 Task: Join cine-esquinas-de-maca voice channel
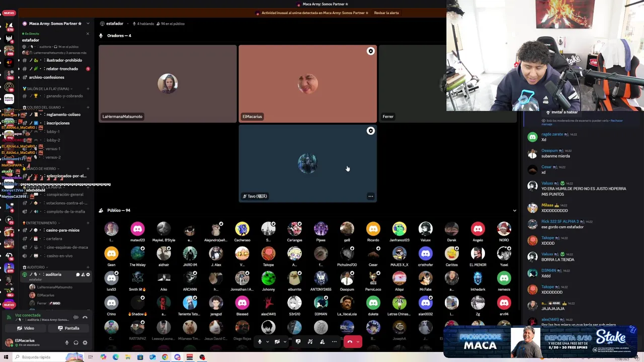coord(56,247)
